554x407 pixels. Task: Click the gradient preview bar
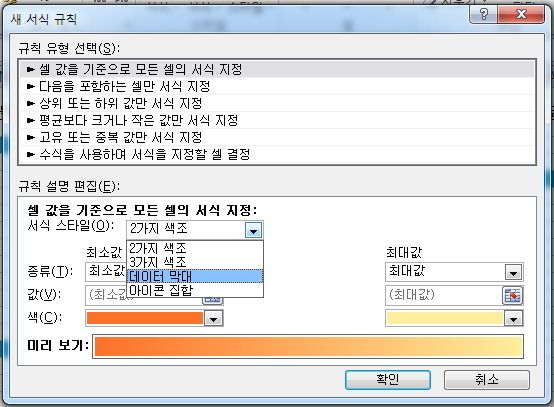(308, 347)
